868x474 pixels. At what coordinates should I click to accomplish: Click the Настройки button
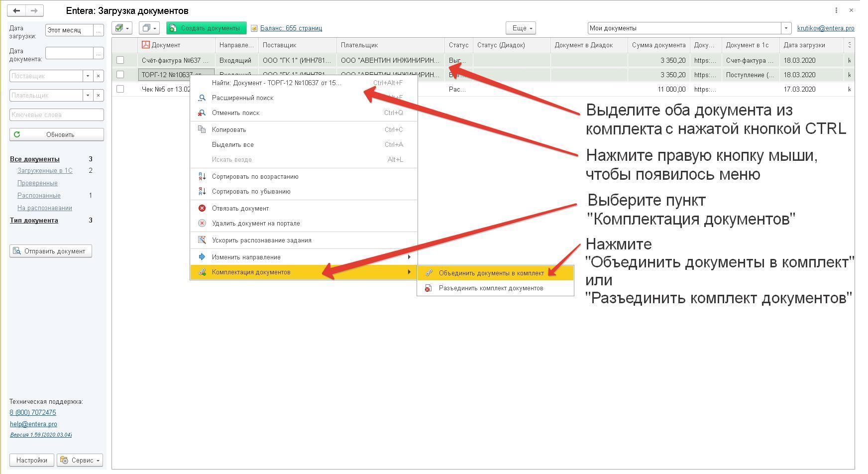pyautogui.click(x=32, y=460)
